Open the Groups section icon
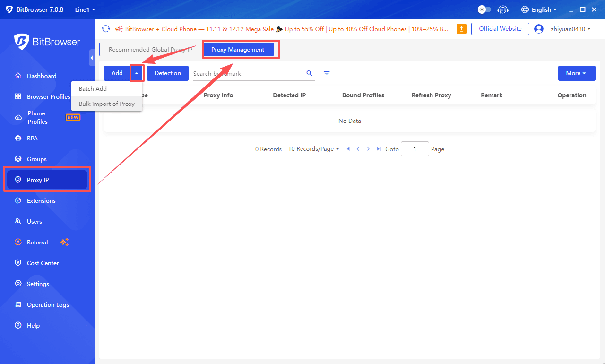This screenshot has height=364, width=605. pyautogui.click(x=18, y=159)
